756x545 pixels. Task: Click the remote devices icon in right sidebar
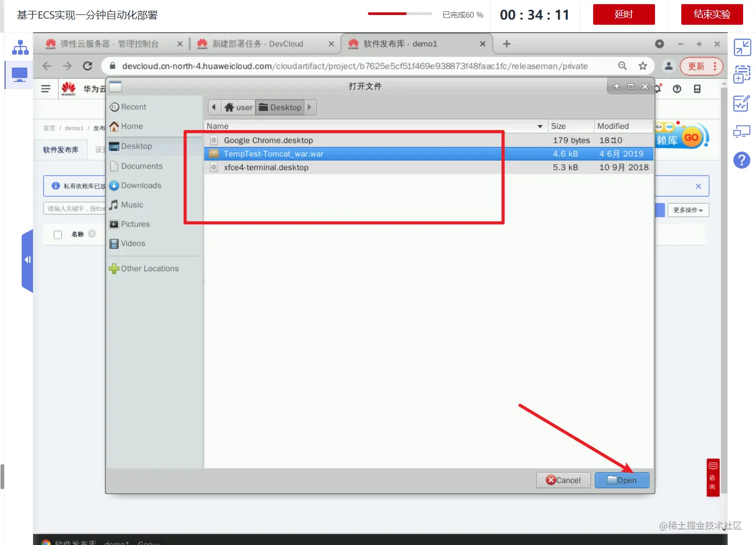(742, 131)
